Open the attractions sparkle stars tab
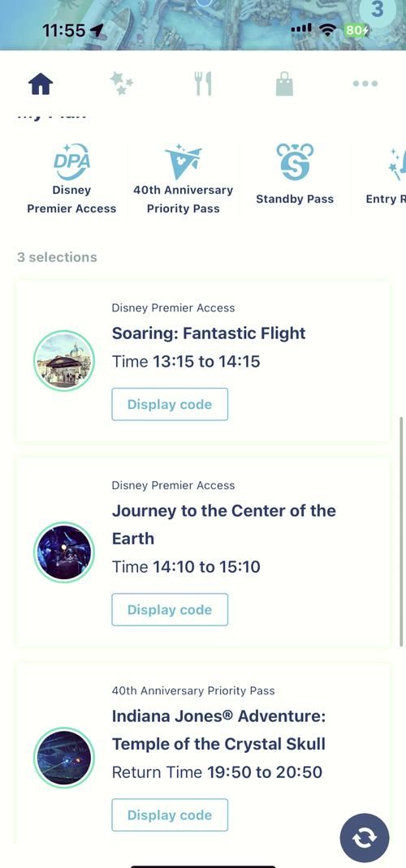This screenshot has height=868, width=406. pos(121,84)
